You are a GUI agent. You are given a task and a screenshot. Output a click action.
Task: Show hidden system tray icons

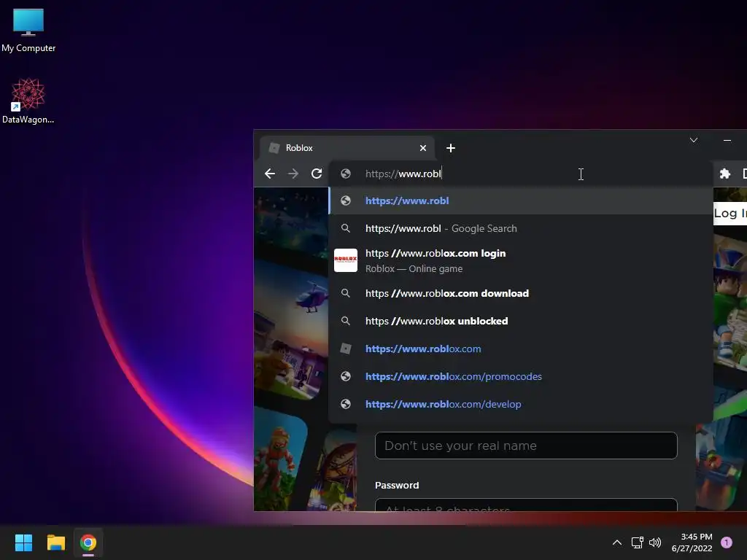coord(617,542)
